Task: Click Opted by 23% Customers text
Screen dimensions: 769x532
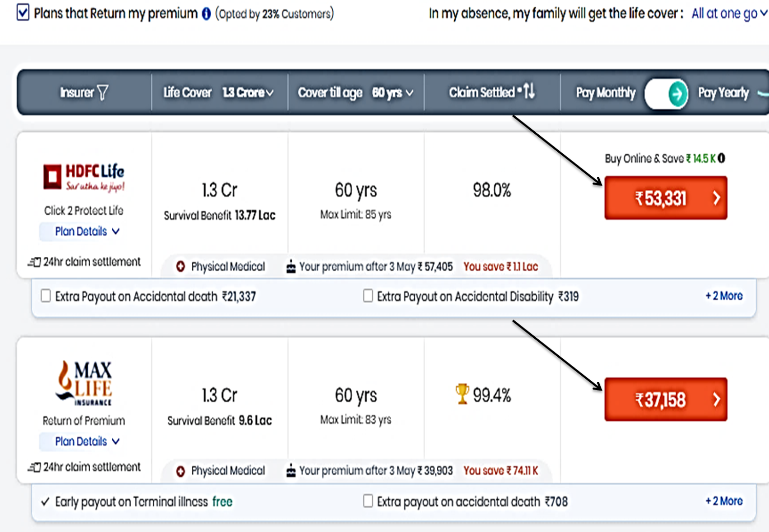Action: coord(274,14)
